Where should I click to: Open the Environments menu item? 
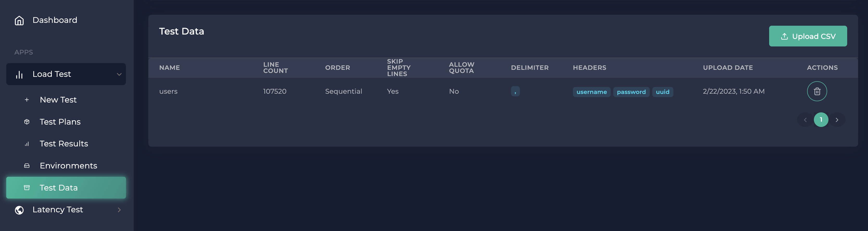(x=68, y=166)
